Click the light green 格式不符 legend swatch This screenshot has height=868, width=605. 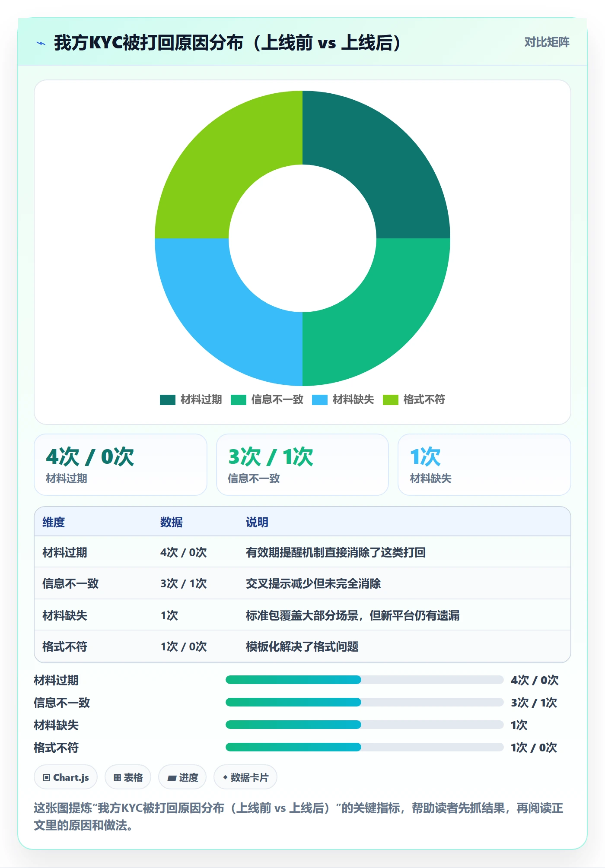(x=391, y=399)
